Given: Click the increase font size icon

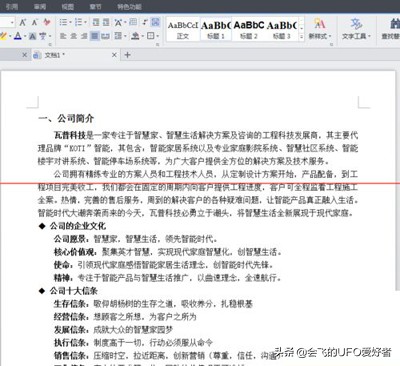Looking at the screenshot, I should tap(23, 23).
